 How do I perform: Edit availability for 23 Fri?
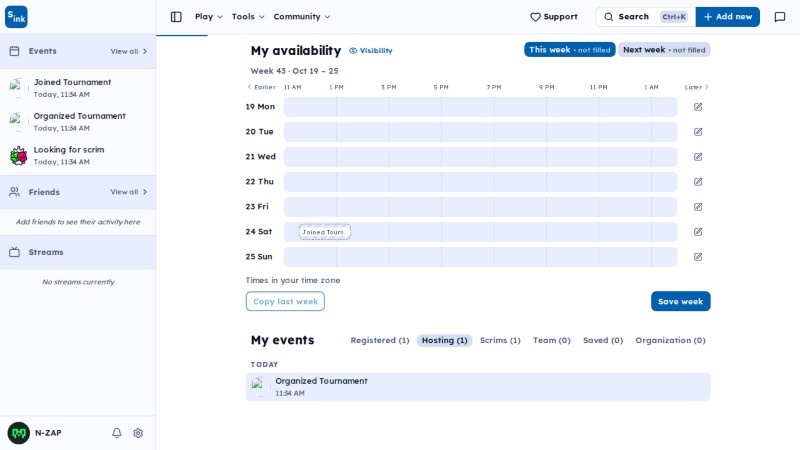coord(698,207)
